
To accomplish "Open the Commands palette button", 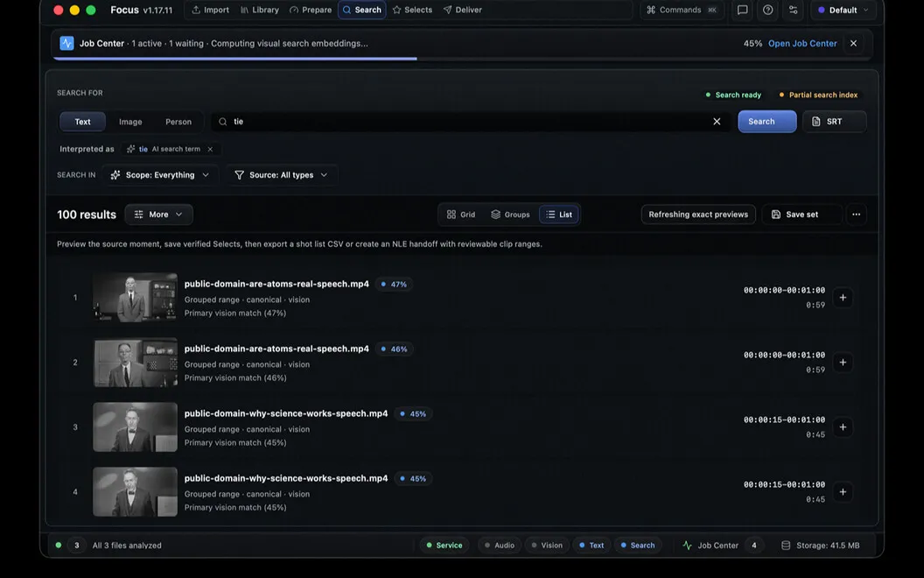I will tap(682, 10).
